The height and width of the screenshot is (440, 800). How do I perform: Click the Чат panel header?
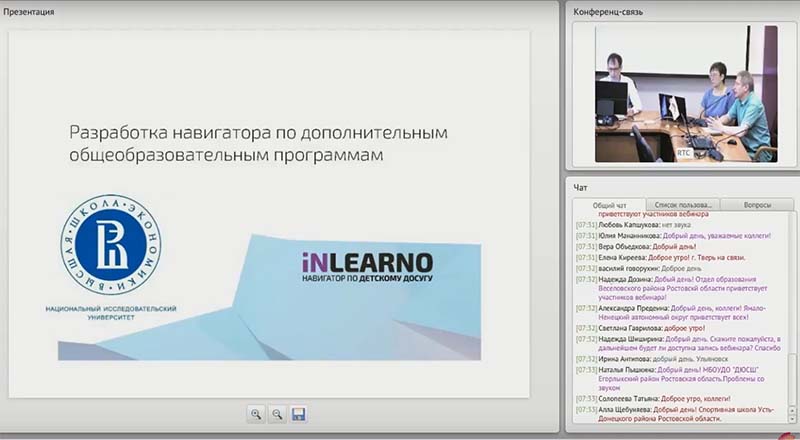581,187
